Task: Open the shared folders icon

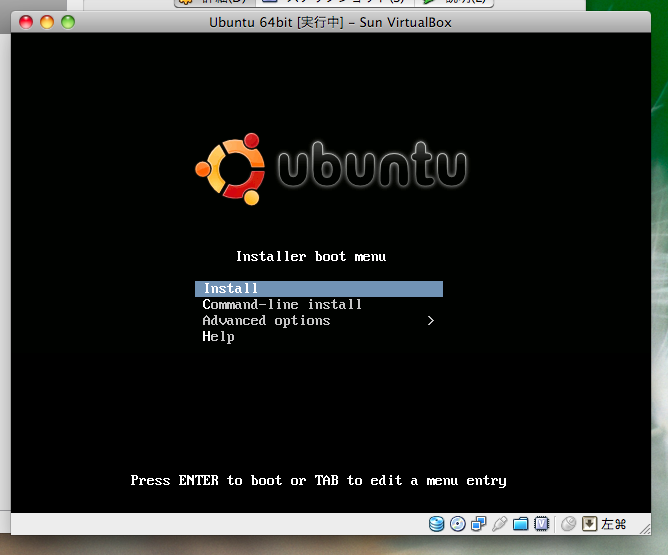Action: tap(520, 524)
